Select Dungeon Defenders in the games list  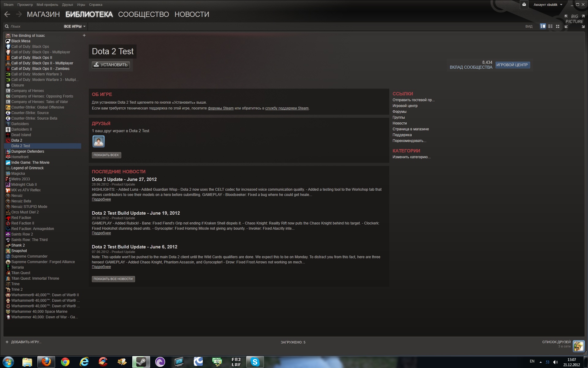[28, 151]
